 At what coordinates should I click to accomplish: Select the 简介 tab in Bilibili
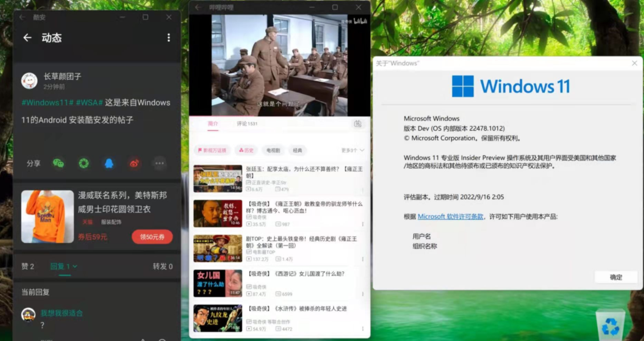[213, 124]
